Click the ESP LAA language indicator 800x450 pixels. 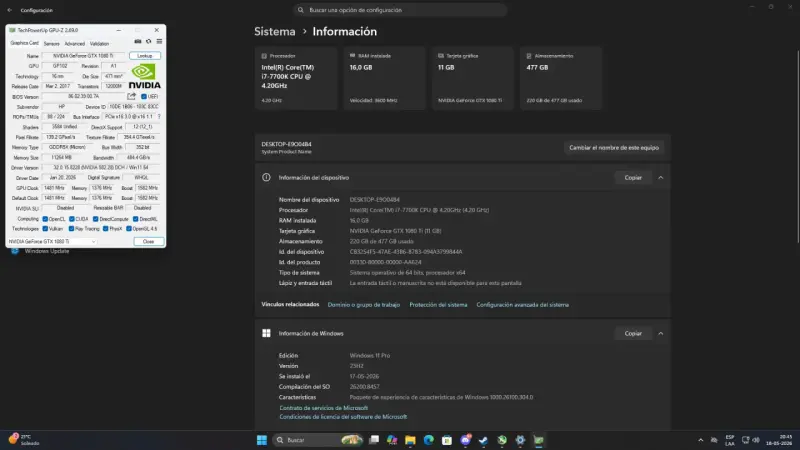[730, 440]
